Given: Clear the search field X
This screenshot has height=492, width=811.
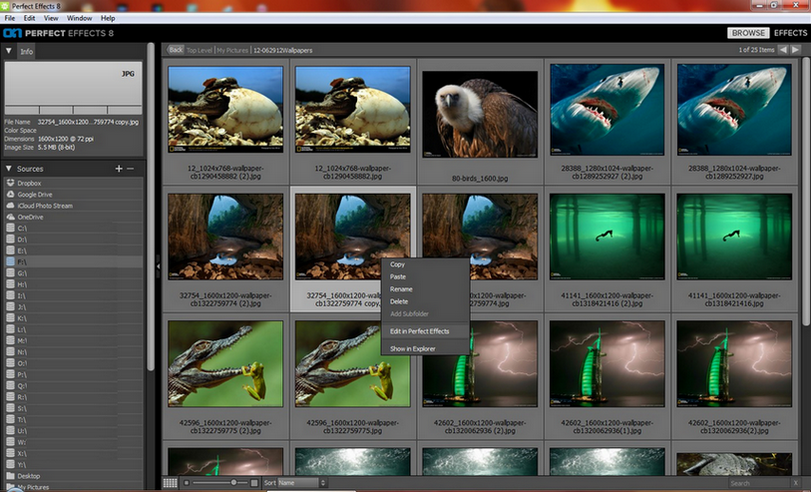Looking at the screenshot, I should pos(796,483).
